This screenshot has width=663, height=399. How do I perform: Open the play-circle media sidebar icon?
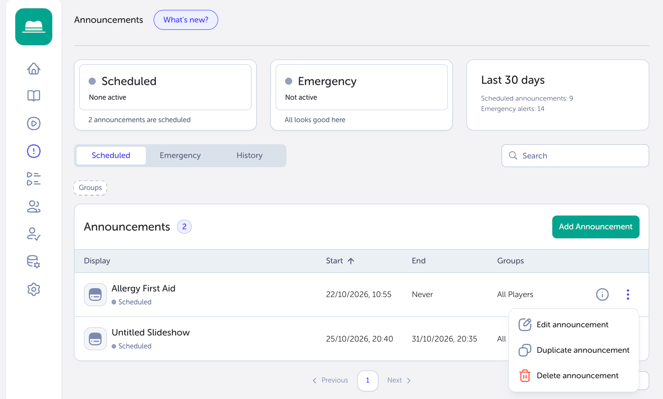pyautogui.click(x=33, y=123)
